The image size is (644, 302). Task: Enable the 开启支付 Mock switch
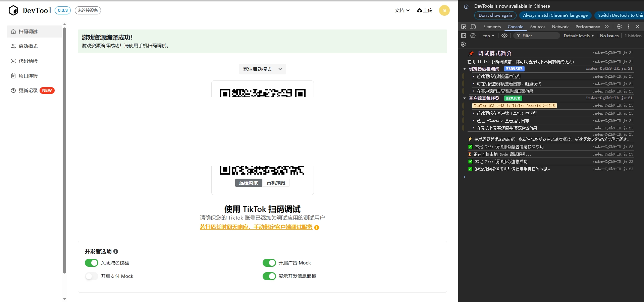pos(91,276)
